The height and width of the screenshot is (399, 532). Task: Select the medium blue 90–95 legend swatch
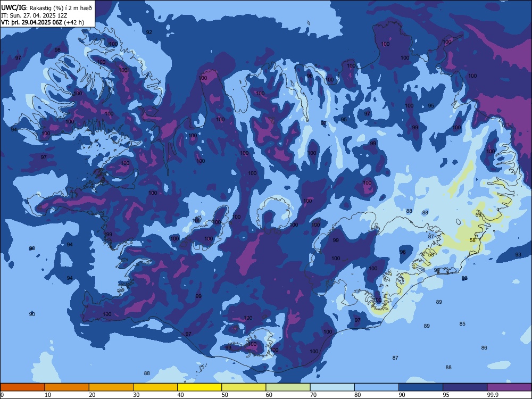[x=421, y=387]
